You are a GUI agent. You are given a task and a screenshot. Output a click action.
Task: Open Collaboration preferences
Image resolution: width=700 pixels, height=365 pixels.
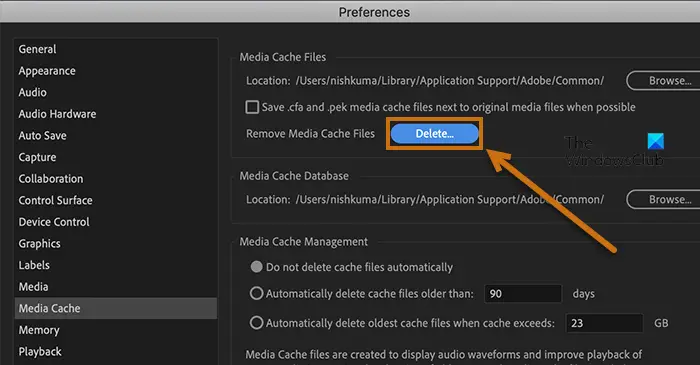pyautogui.click(x=51, y=179)
